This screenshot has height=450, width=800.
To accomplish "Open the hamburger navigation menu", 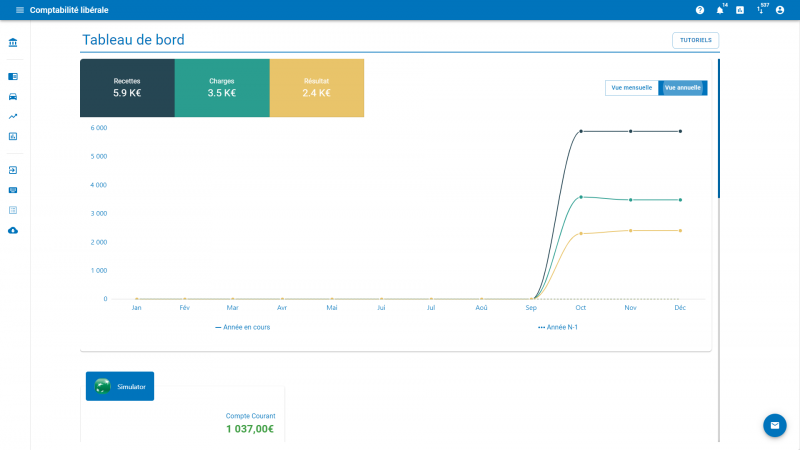I will (x=19, y=10).
